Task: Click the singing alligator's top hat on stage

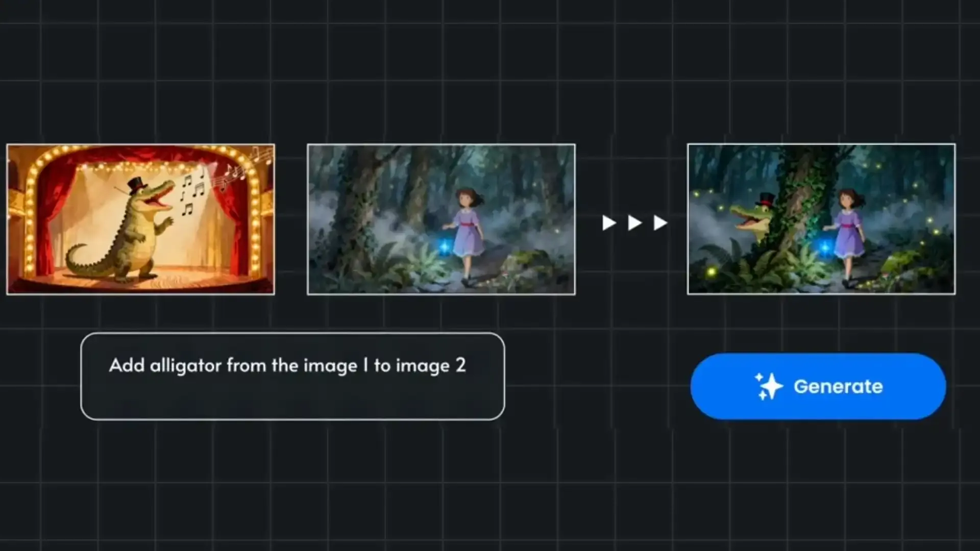Action: 137,185
